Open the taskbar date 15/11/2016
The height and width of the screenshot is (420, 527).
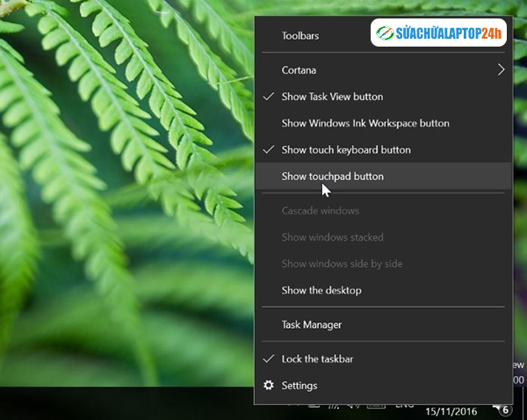pyautogui.click(x=450, y=411)
